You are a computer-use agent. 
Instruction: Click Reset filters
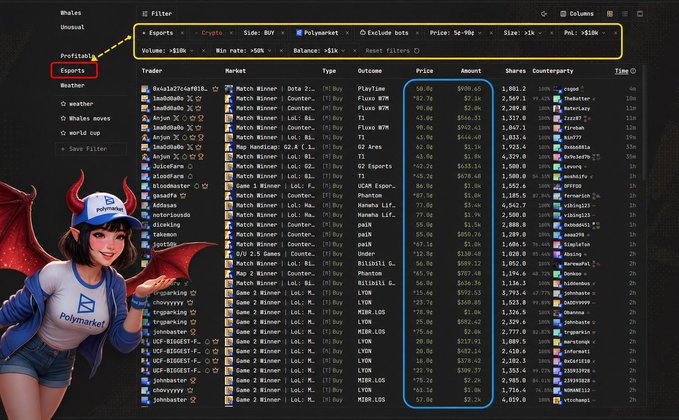tap(392, 51)
